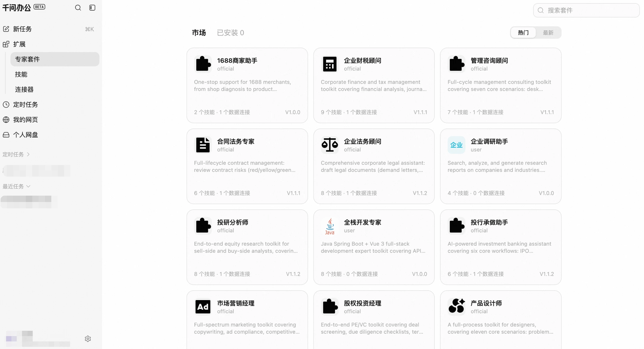Viewport: 644px width, 349px height.
Task: Click the BETA badge
Action: tap(39, 7)
